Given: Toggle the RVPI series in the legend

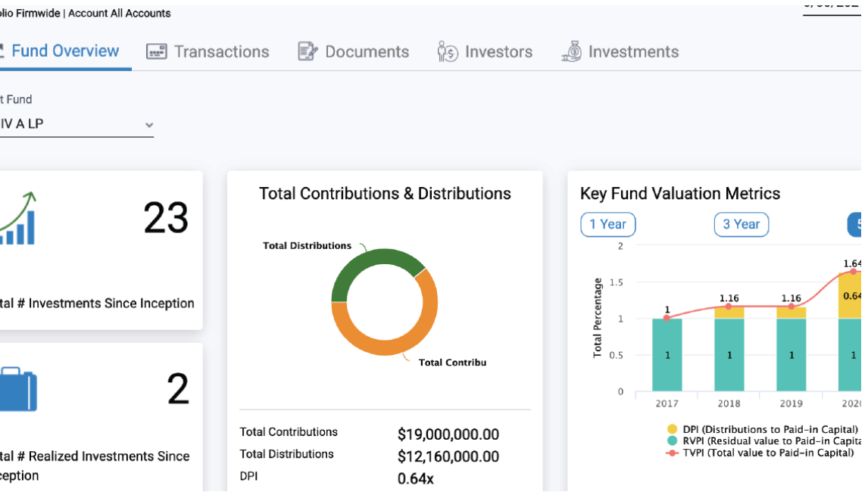Looking at the screenshot, I should coord(674,441).
